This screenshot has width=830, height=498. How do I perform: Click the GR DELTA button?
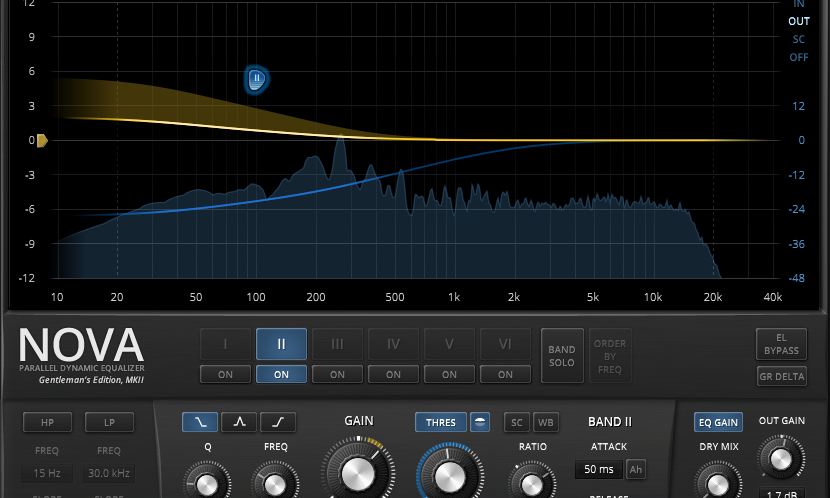click(x=781, y=377)
